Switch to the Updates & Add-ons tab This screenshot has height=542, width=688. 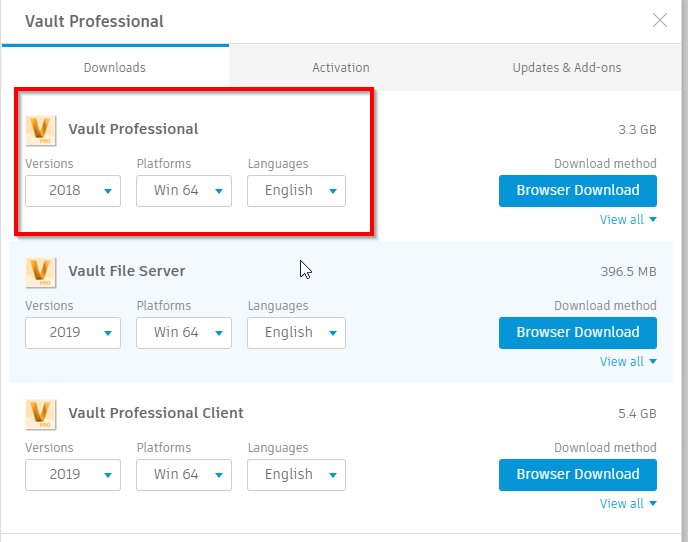tap(567, 68)
